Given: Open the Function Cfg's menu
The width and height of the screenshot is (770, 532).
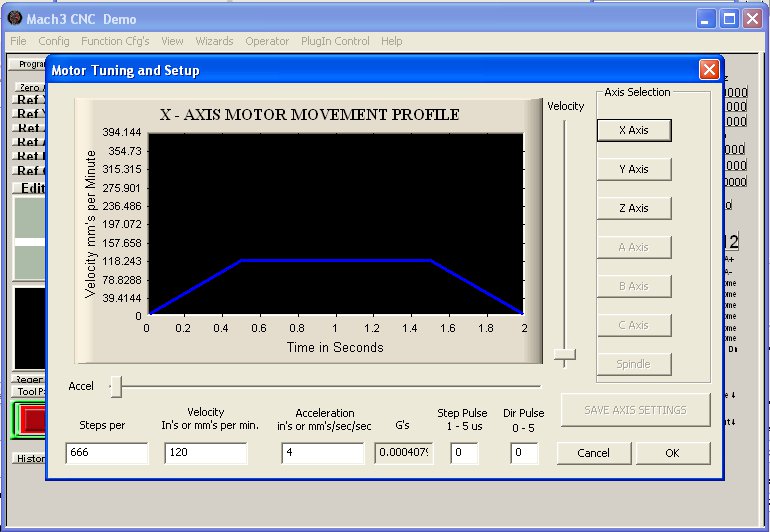Looking at the screenshot, I should pos(115,41).
